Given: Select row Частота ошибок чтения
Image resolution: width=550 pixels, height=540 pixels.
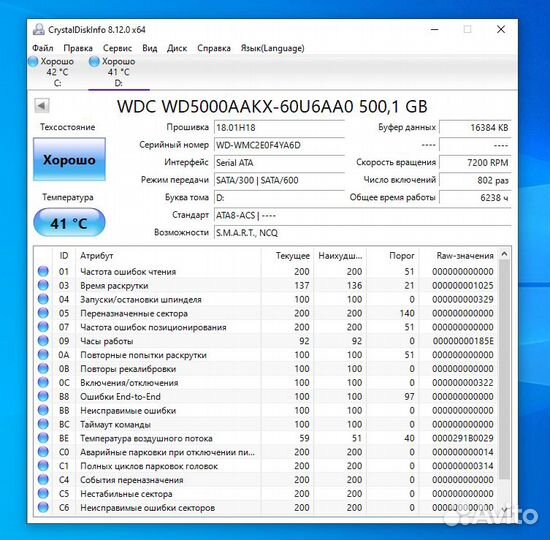Looking at the screenshot, I should point(266,271).
